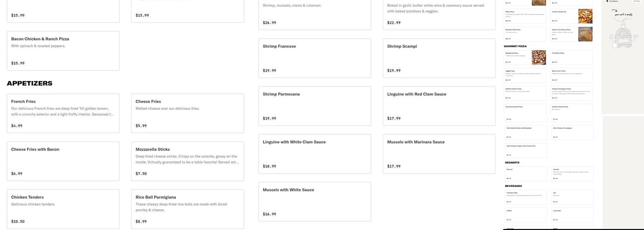The height and width of the screenshot is (230, 644).
Task: Pick Linguine with White Clam Sauce
Action: pos(315,154)
